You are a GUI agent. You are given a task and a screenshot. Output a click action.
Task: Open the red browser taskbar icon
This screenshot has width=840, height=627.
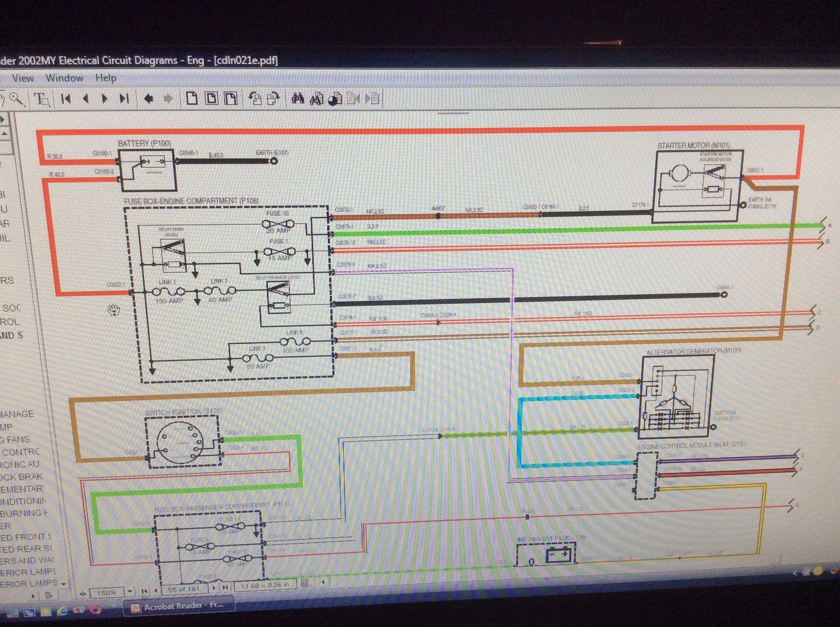pyautogui.click(x=96, y=609)
